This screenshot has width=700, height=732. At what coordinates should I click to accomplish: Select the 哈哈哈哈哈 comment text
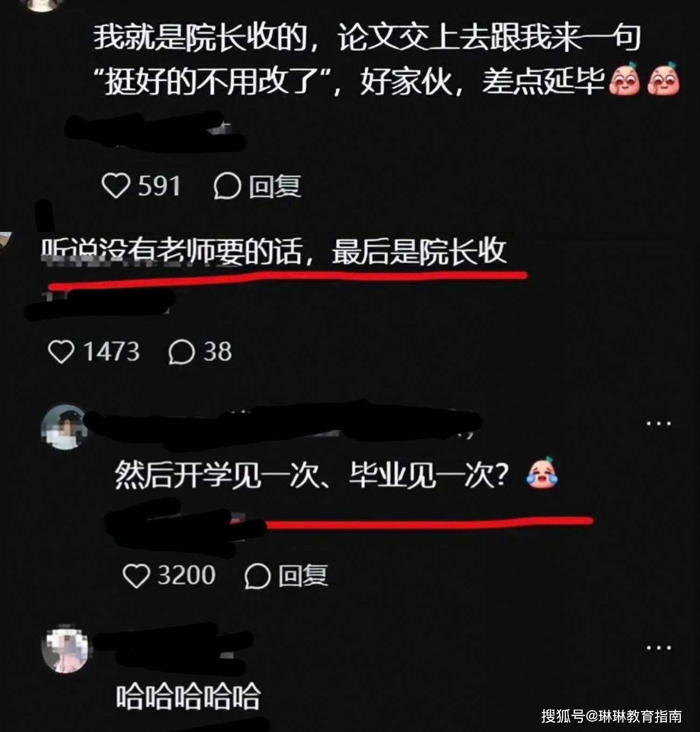[x=188, y=697]
